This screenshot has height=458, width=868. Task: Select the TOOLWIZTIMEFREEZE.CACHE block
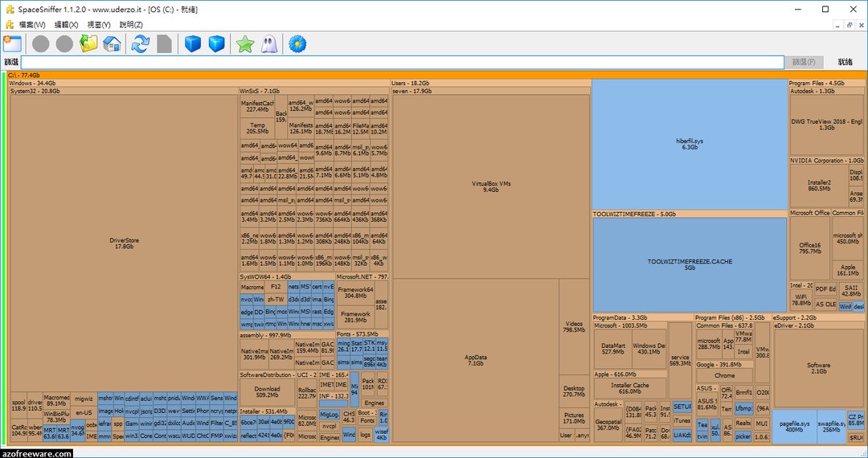coord(690,265)
